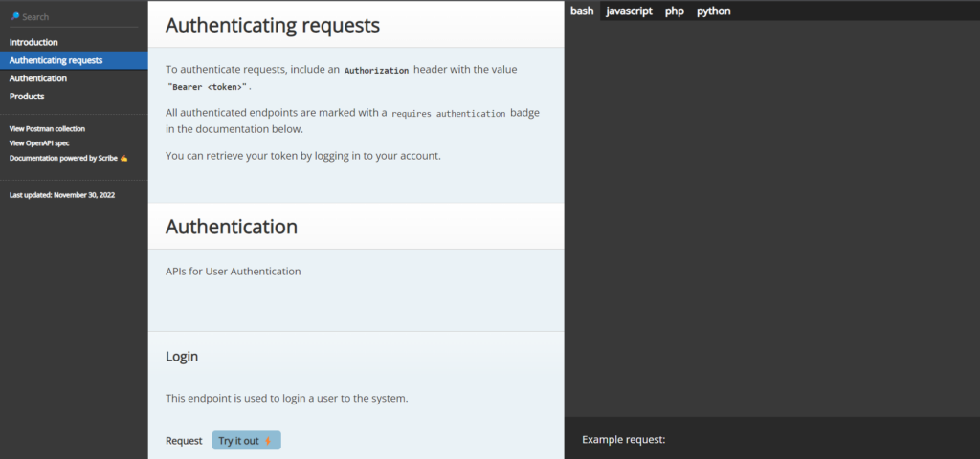Click Last updated: November 30, 2022 text

pyautogui.click(x=62, y=195)
